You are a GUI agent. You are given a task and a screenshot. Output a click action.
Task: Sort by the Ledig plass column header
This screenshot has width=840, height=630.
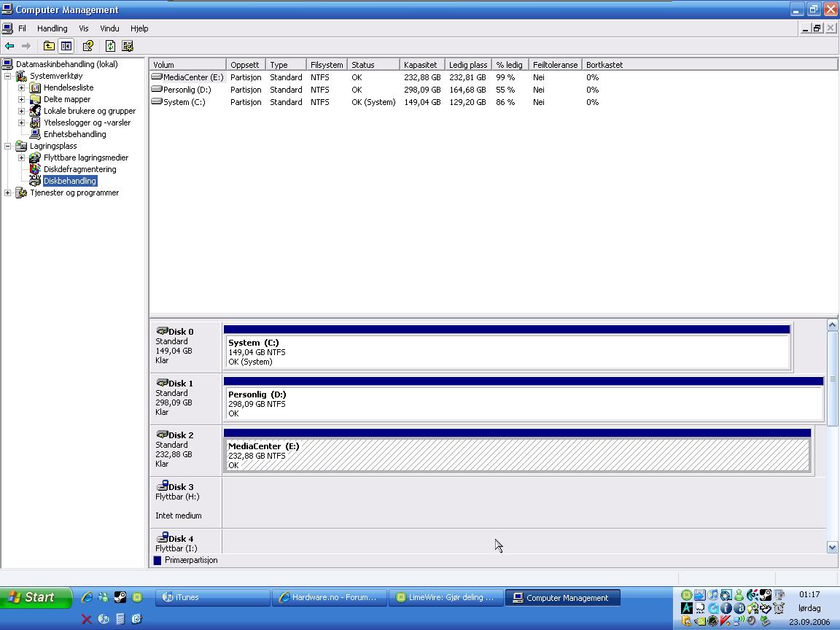coord(468,65)
